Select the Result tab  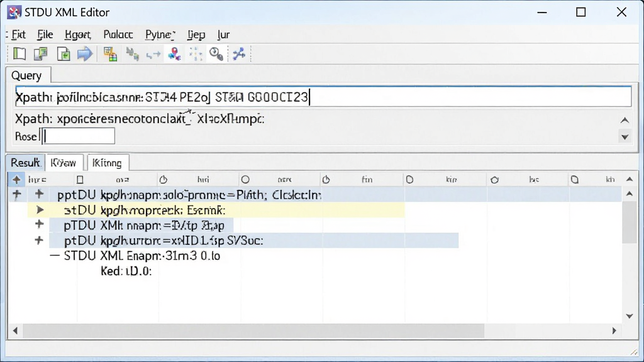(25, 163)
